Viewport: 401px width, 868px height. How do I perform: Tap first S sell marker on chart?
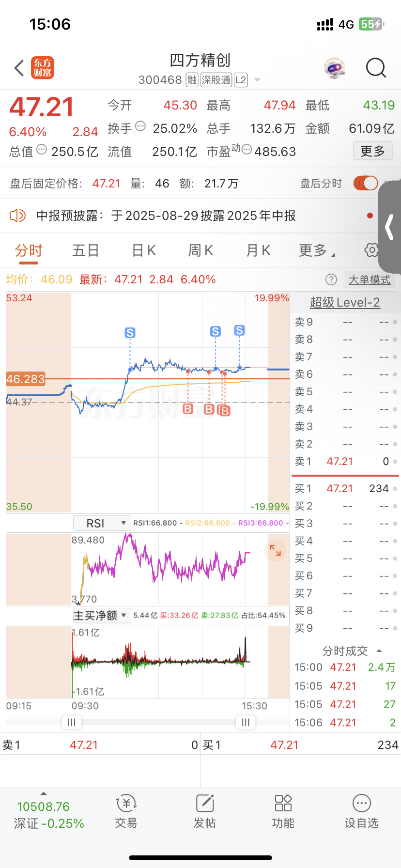coord(130,333)
